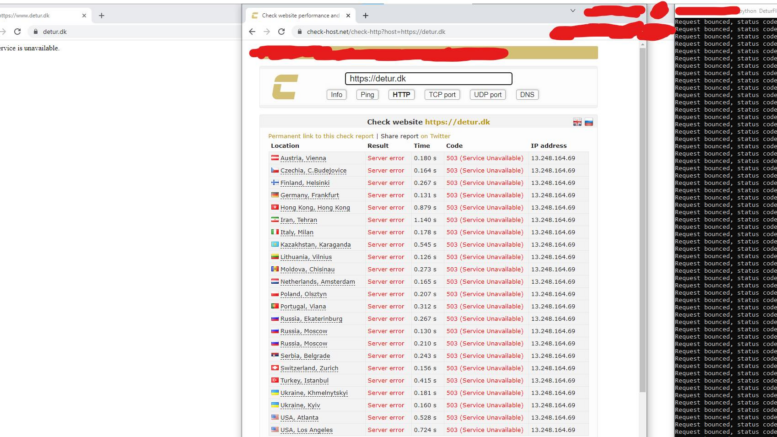Click the Info check button
This screenshot has width=777, height=437.
pos(337,95)
